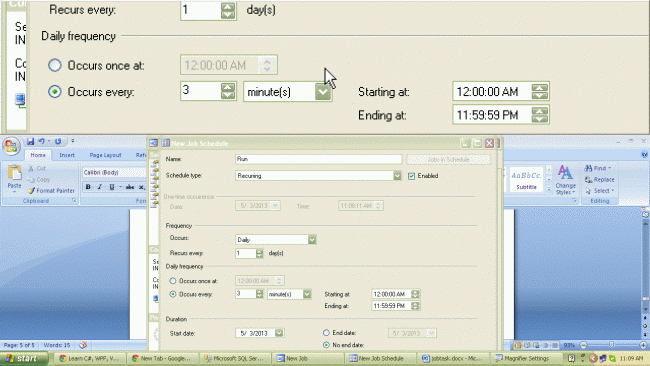The image size is (650, 366).
Task: Switch to 'jobtask.docx' taskbar item
Action: coord(452,359)
